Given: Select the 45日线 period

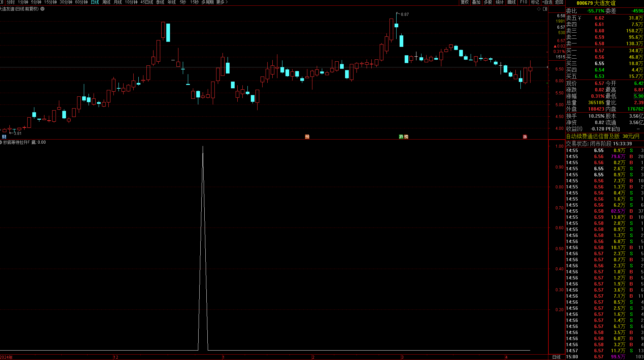Looking at the screenshot, I should (147, 2).
